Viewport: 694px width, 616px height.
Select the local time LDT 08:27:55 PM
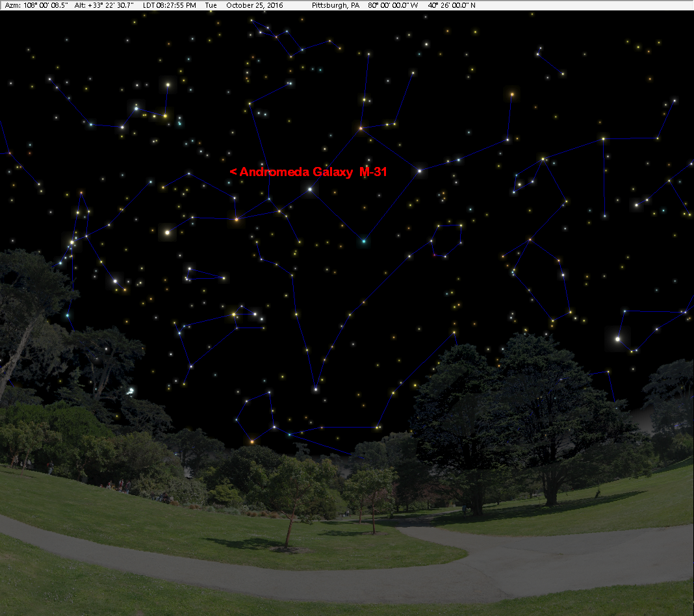(x=170, y=5)
